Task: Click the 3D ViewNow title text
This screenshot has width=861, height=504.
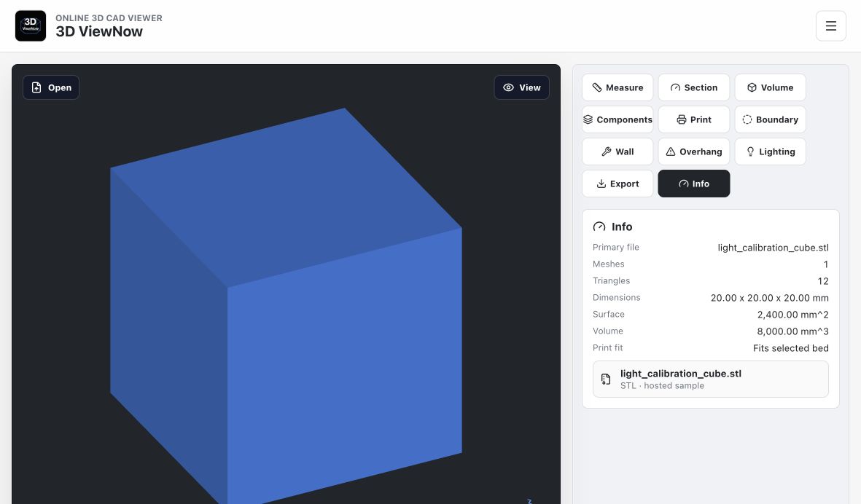Action: 99,32
